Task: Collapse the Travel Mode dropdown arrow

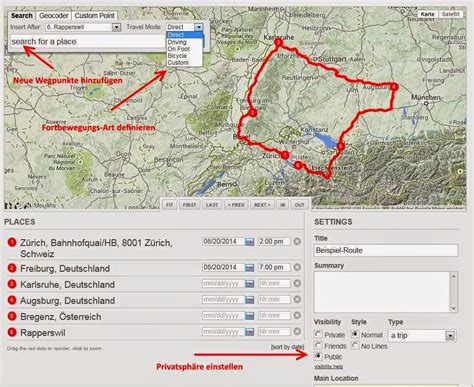Action: point(199,27)
